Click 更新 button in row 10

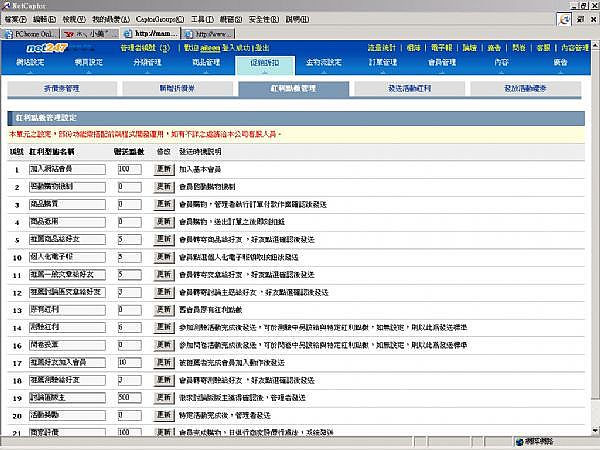point(164,256)
